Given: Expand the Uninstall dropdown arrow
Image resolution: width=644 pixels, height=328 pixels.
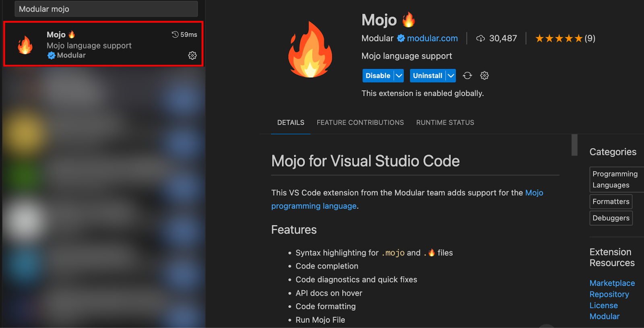Looking at the screenshot, I should (x=451, y=76).
